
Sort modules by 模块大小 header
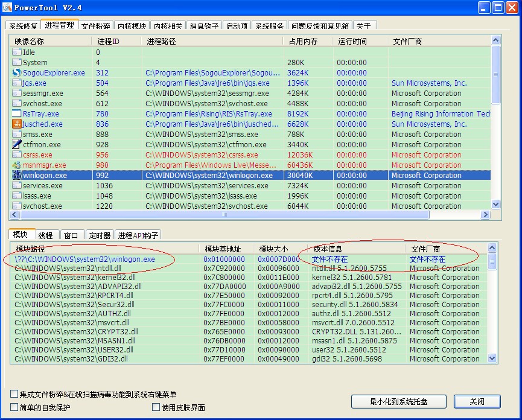click(x=280, y=249)
